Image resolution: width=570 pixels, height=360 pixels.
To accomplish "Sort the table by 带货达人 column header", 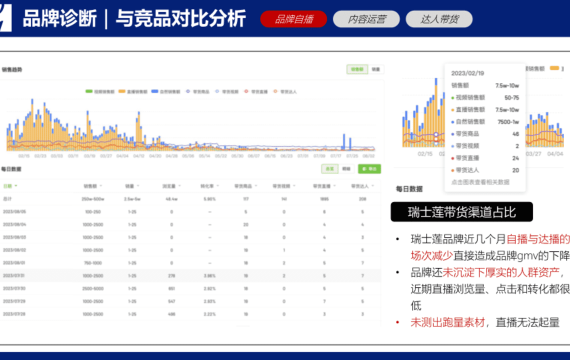I will tap(362, 186).
